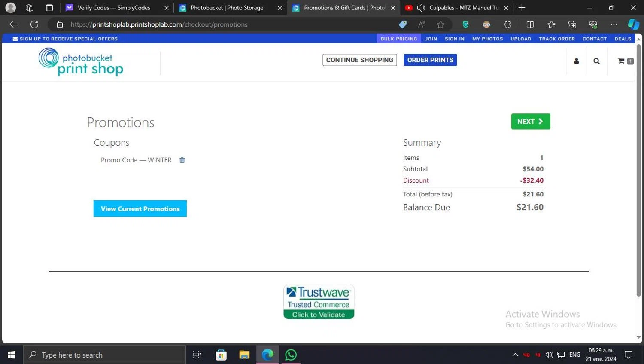Click the ORDER PRINTS button

pos(430,60)
